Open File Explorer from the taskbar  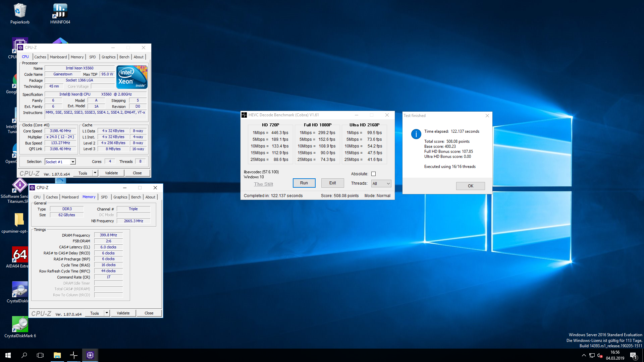(x=57, y=355)
